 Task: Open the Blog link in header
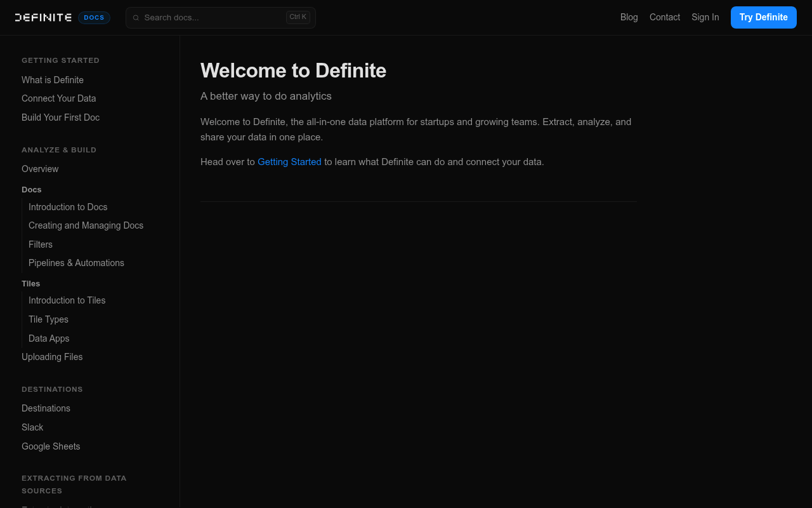pyautogui.click(x=629, y=17)
